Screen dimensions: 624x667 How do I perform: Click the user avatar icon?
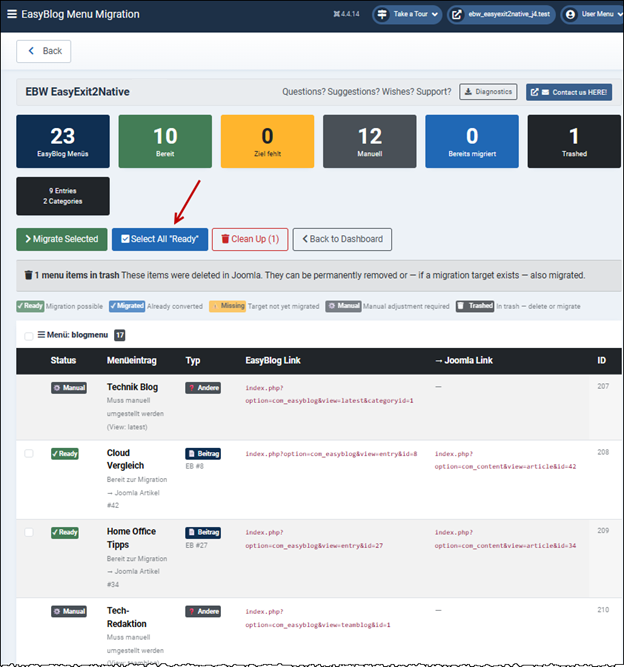tap(570, 14)
